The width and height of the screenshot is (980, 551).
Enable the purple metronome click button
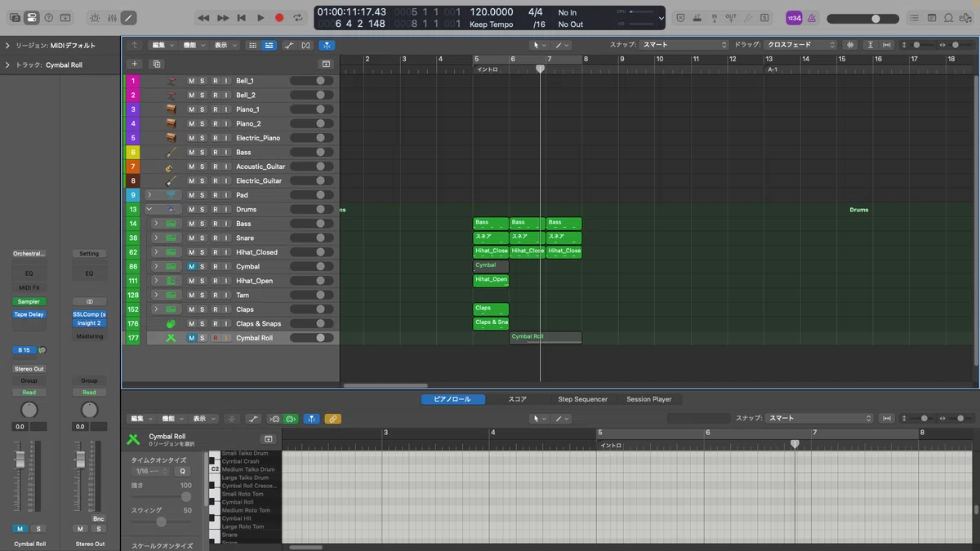(812, 17)
